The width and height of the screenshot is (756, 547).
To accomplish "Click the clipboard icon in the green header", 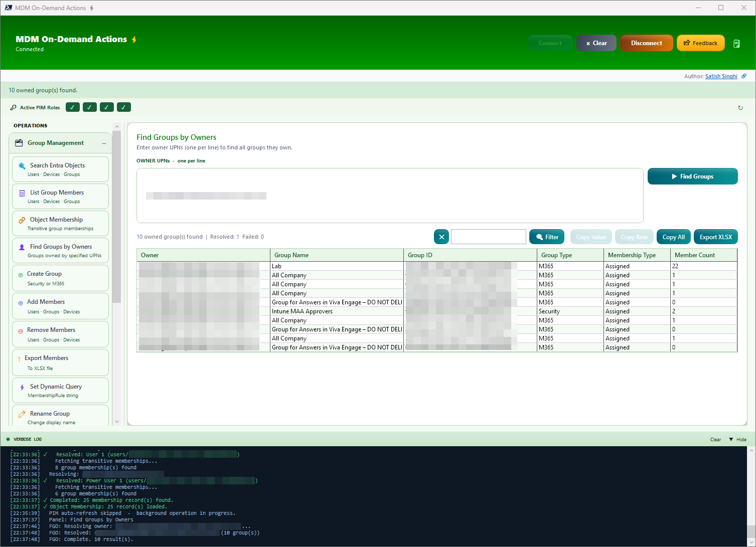I will [736, 43].
